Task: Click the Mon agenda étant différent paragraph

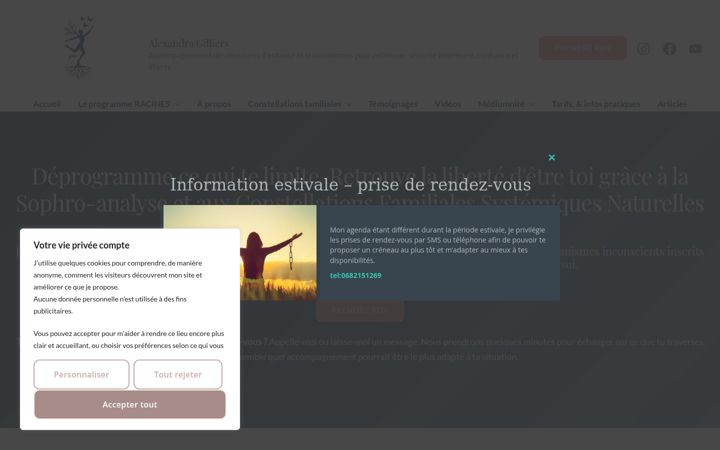Action: 438,245
